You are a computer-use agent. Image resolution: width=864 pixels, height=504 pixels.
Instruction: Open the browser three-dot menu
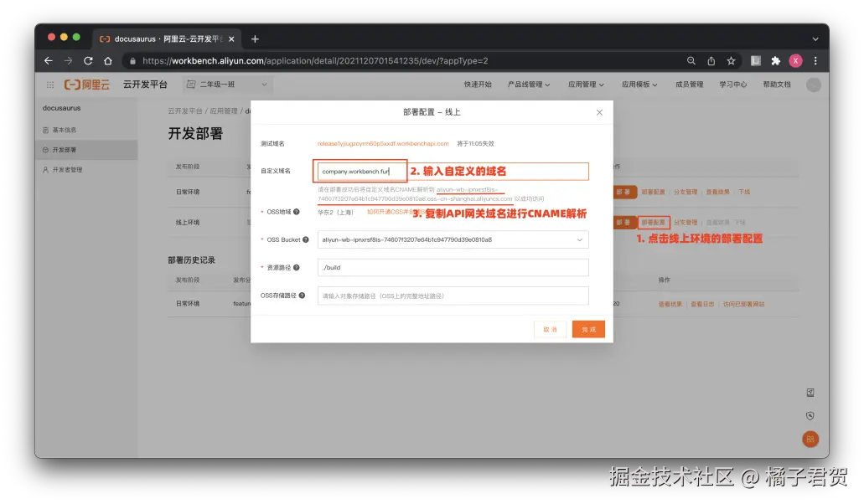[x=815, y=61]
